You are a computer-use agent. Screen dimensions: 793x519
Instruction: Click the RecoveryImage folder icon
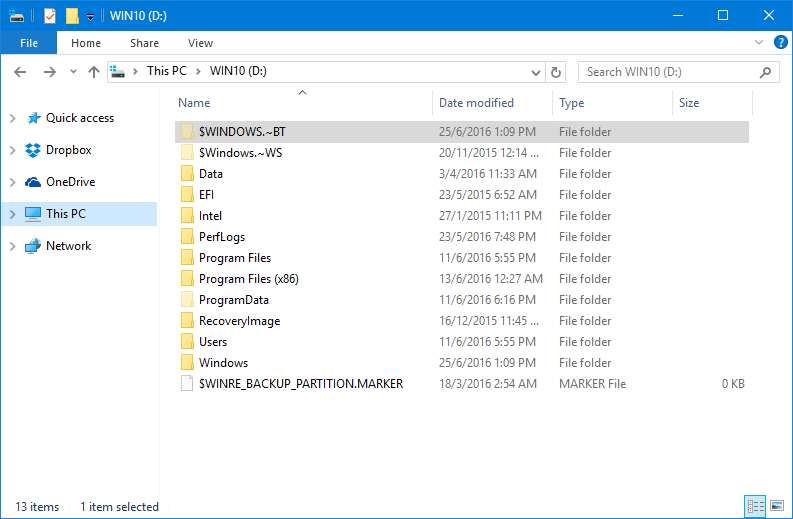(x=187, y=321)
